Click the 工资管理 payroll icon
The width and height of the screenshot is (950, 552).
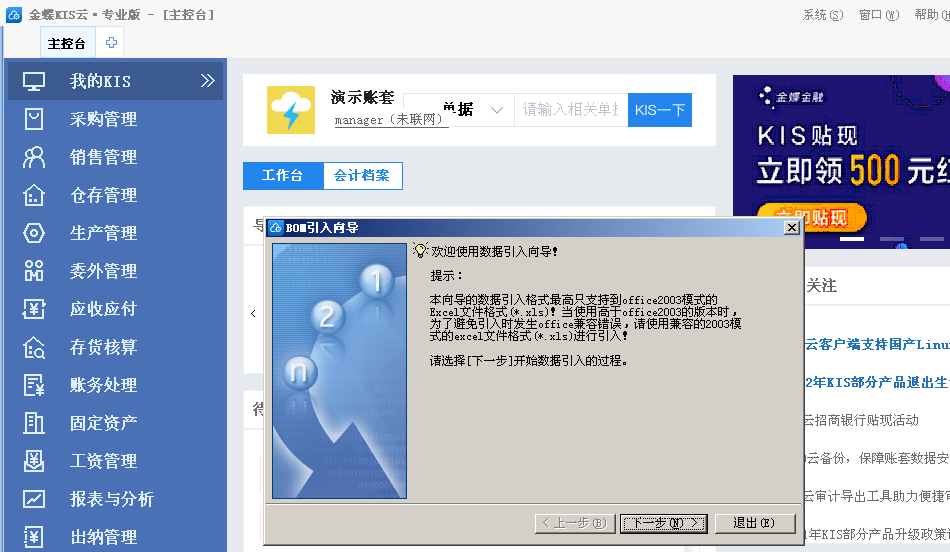(34, 461)
